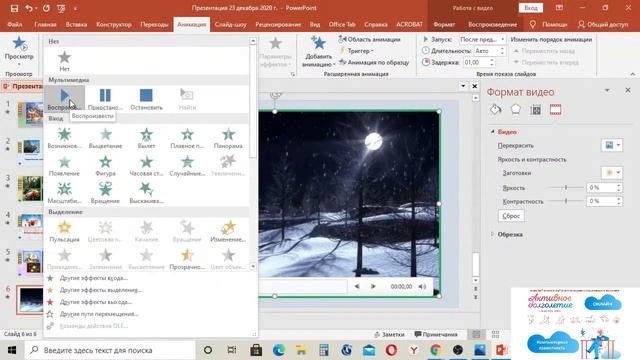The width and height of the screenshot is (640, 360).
Task: Apply the Пульсация emphasis effect
Action: click(64, 231)
